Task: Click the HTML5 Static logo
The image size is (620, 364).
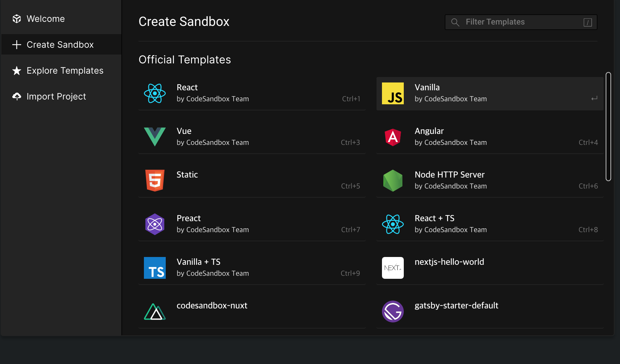Action: pyautogui.click(x=155, y=181)
